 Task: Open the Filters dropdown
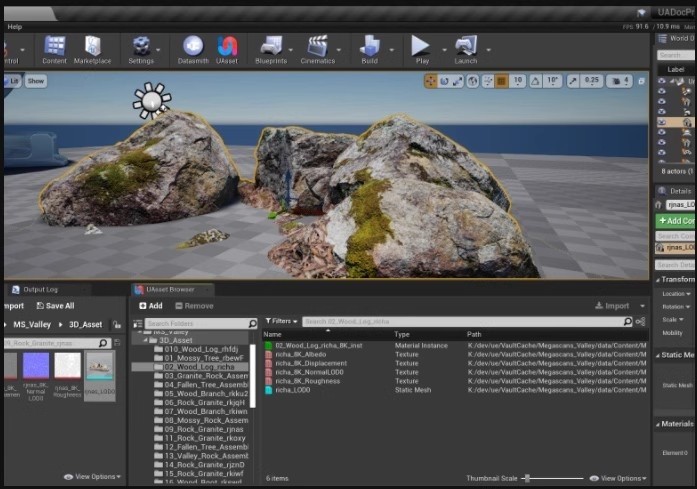coord(281,321)
